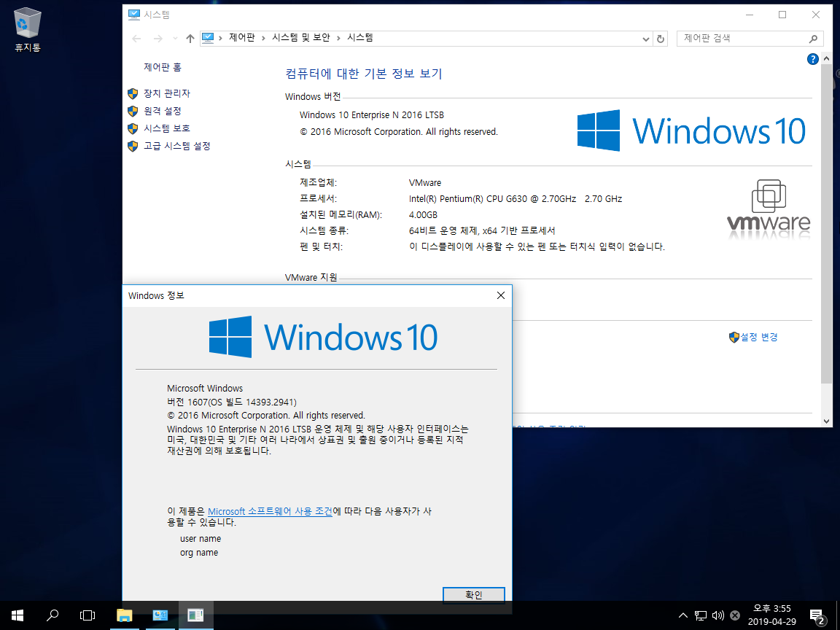Image resolution: width=840 pixels, height=630 pixels.
Task: Go back with the navigation back arrow
Action: pos(136,39)
